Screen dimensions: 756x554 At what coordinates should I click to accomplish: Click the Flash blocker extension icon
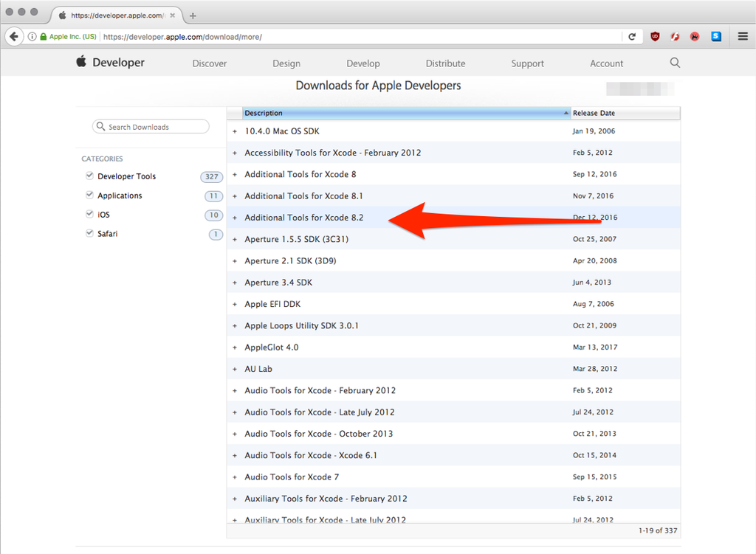click(x=674, y=36)
